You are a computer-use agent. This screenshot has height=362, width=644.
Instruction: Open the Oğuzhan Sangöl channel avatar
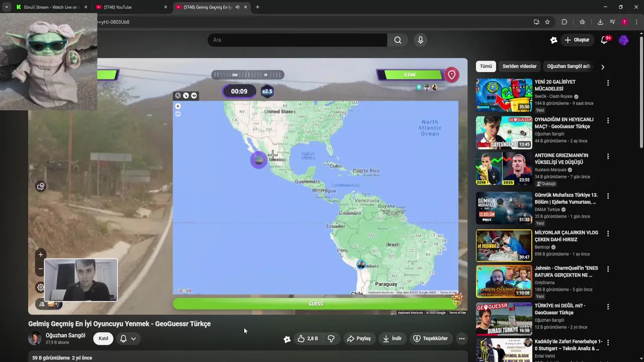pyautogui.click(x=35, y=338)
